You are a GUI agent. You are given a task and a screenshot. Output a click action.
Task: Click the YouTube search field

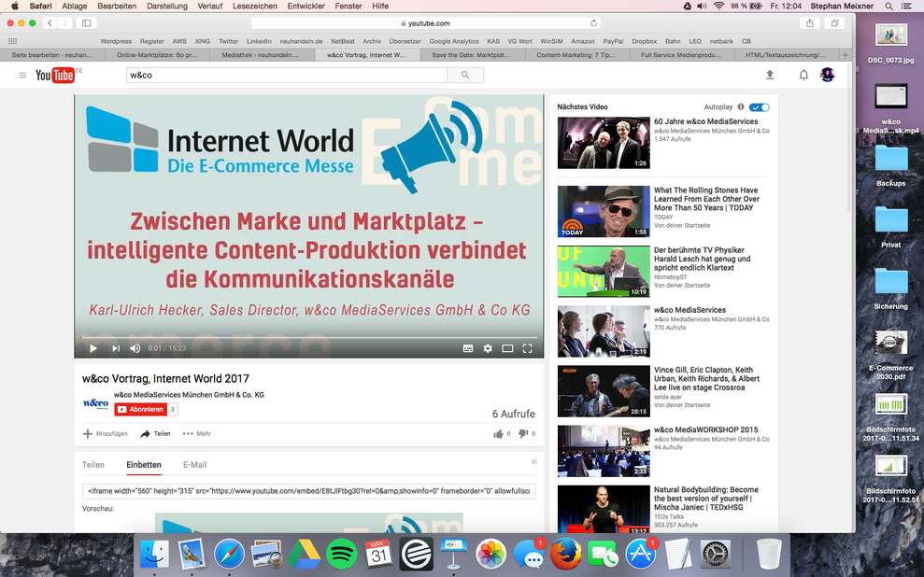(287, 76)
